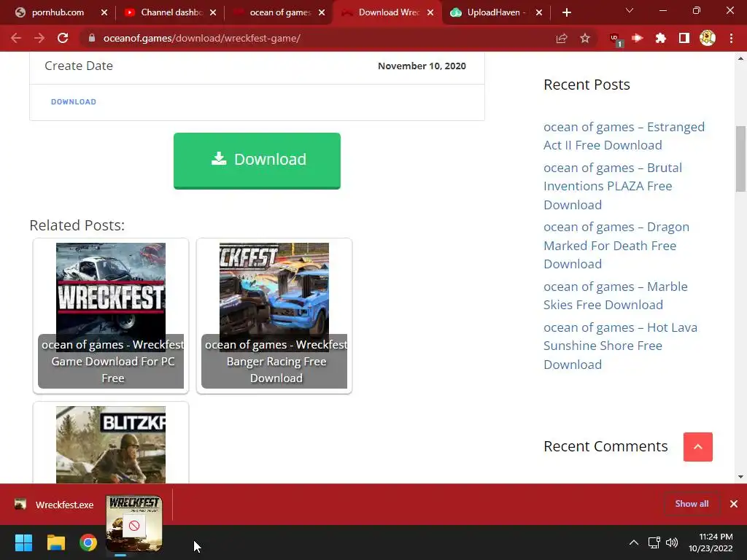Click the small blue DOWNLOAD link

(x=74, y=102)
